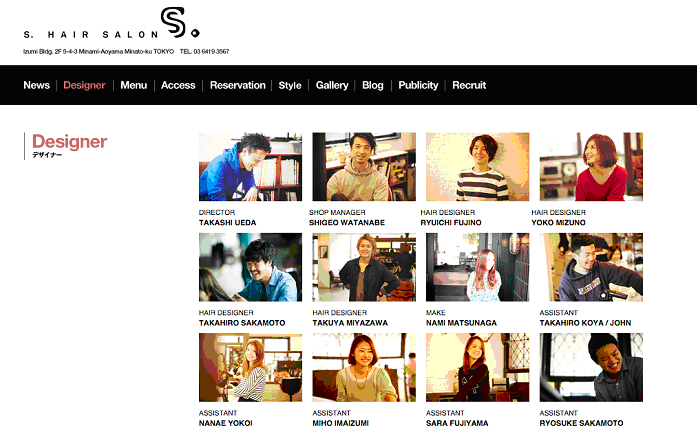The image size is (697, 432).
Task: Open the Style section
Action: (290, 86)
